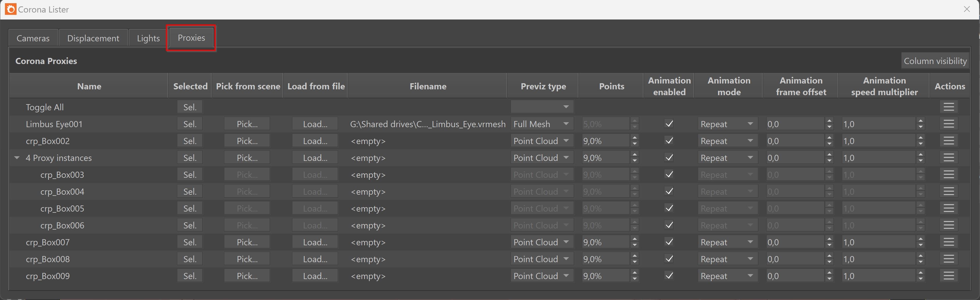Click Pick... for crp_Box008
Screen dimensions: 980x300
[247, 259]
